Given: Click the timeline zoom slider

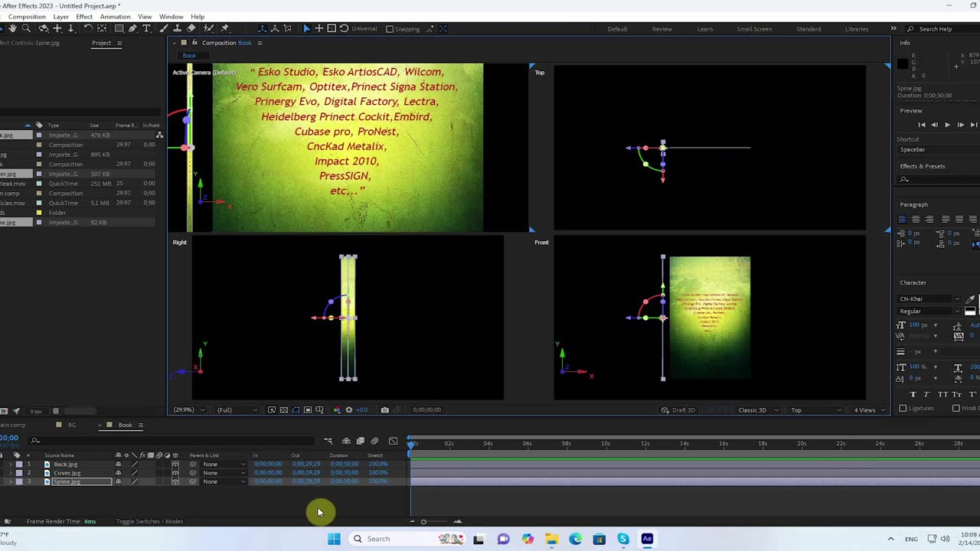Looking at the screenshot, I should 423,522.
